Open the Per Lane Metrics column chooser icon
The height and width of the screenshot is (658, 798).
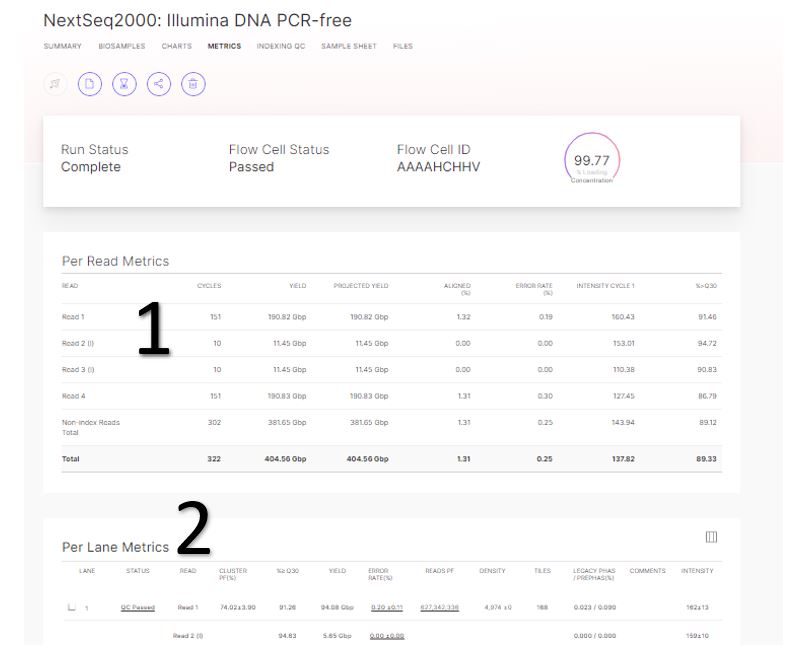click(x=711, y=537)
